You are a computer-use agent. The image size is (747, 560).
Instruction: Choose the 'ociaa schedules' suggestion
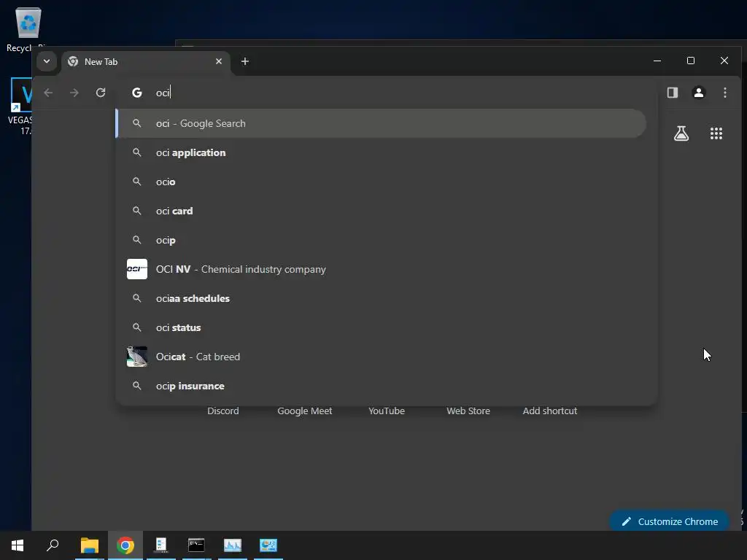pyautogui.click(x=381, y=298)
